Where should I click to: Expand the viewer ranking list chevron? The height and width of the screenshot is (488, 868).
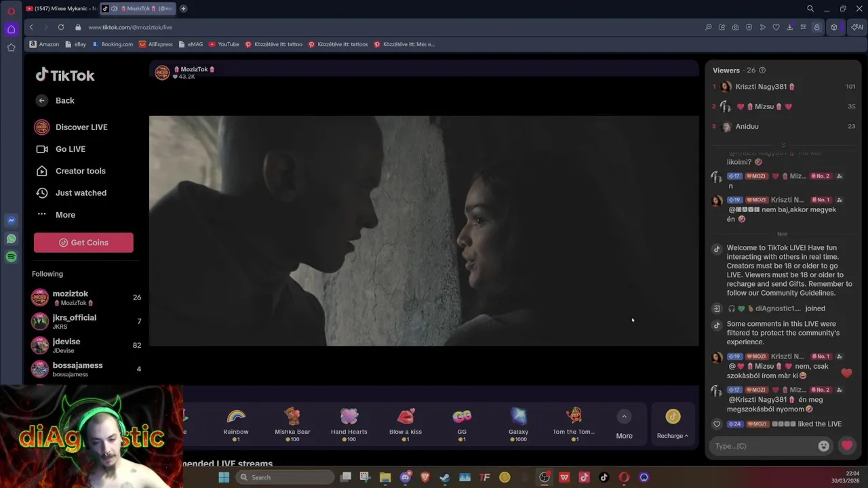coord(783,144)
